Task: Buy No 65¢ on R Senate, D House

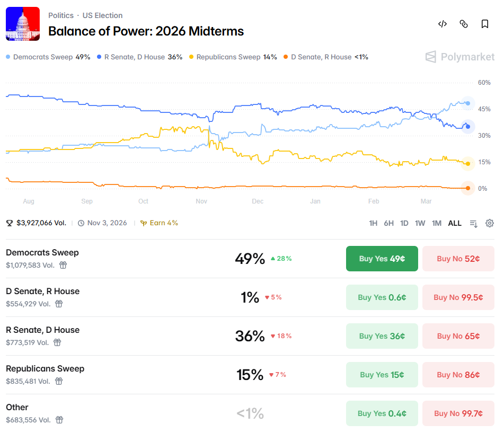Action: coord(458,336)
